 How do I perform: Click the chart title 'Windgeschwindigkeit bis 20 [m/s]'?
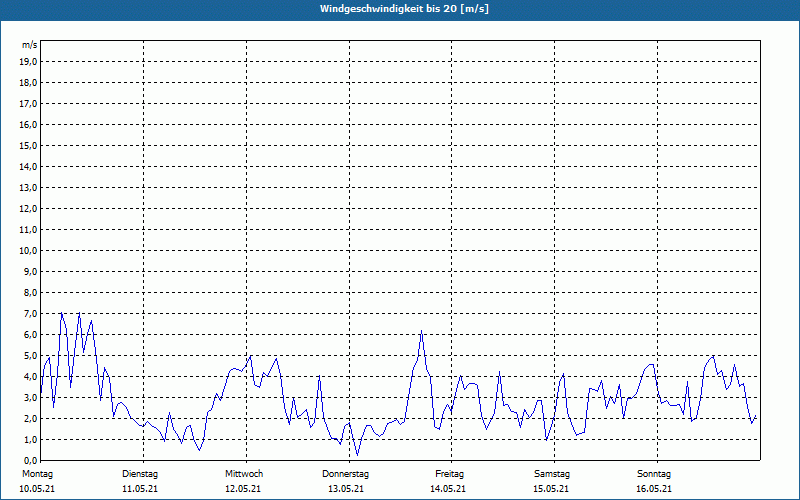404,9
